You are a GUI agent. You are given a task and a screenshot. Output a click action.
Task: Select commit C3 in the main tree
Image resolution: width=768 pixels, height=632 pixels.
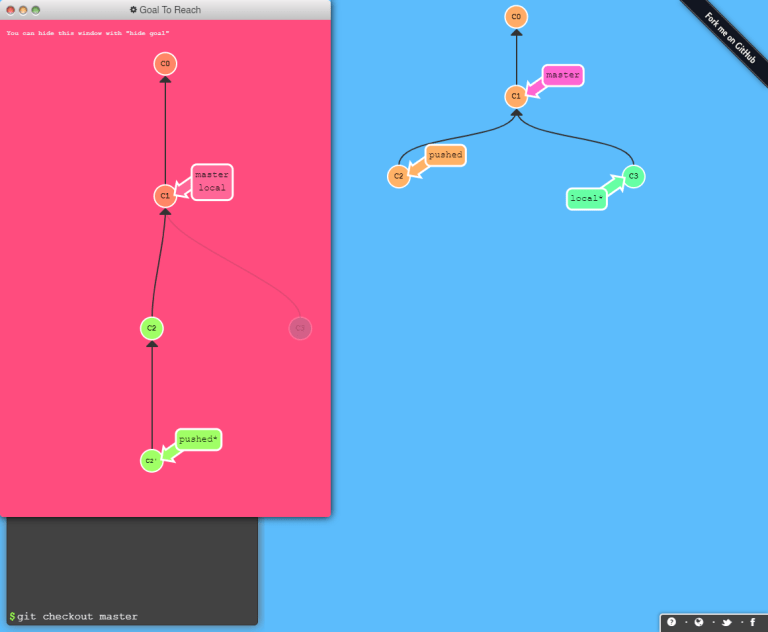pos(632,177)
